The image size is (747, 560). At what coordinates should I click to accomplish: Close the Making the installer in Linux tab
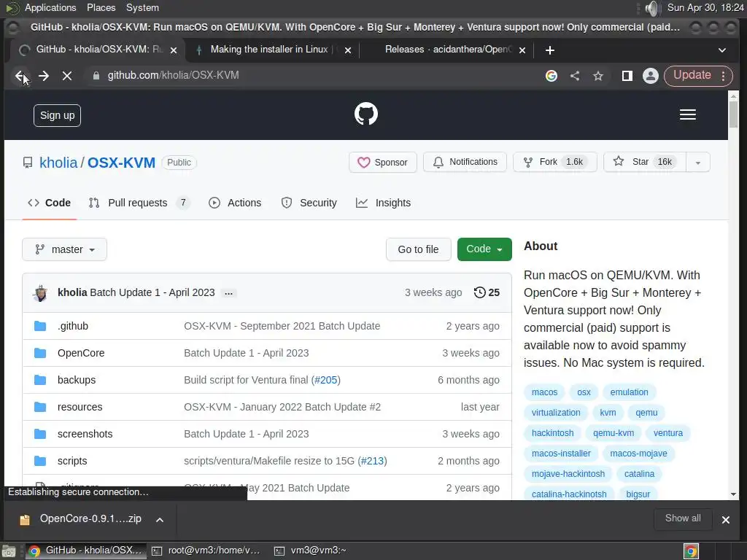point(348,50)
